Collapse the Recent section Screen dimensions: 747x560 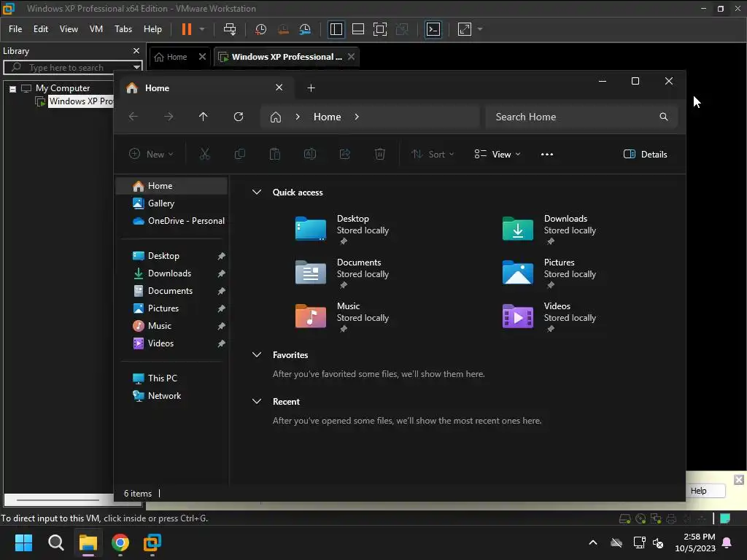(257, 402)
